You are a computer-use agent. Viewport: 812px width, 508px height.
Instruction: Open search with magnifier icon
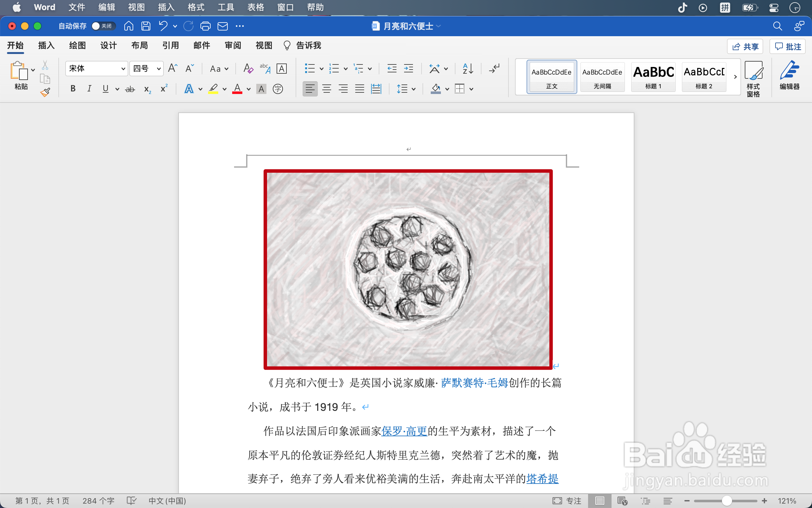click(777, 26)
